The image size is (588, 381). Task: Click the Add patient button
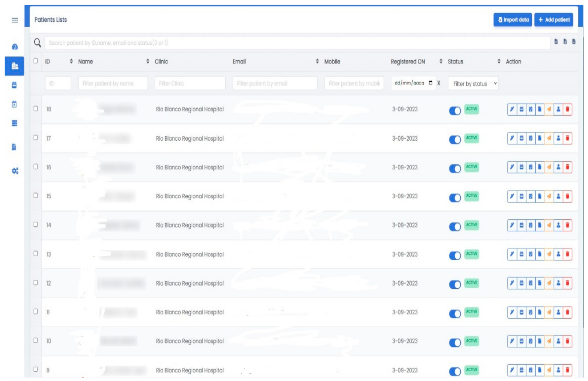[x=554, y=20]
